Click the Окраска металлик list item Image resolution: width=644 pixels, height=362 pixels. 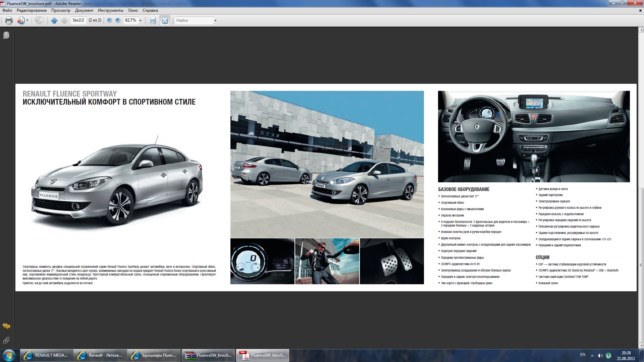(452, 216)
